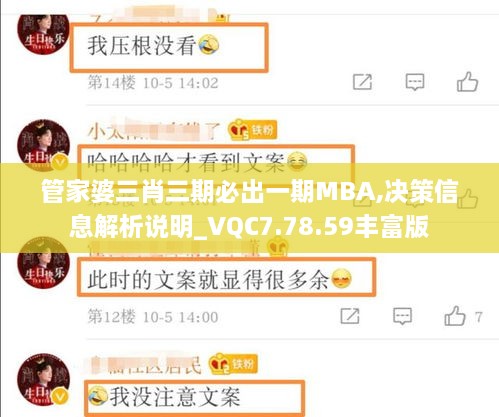The image size is (499, 417).
Task: Open the avatar of the 我压根没看 commenter
Action: (x=43, y=33)
